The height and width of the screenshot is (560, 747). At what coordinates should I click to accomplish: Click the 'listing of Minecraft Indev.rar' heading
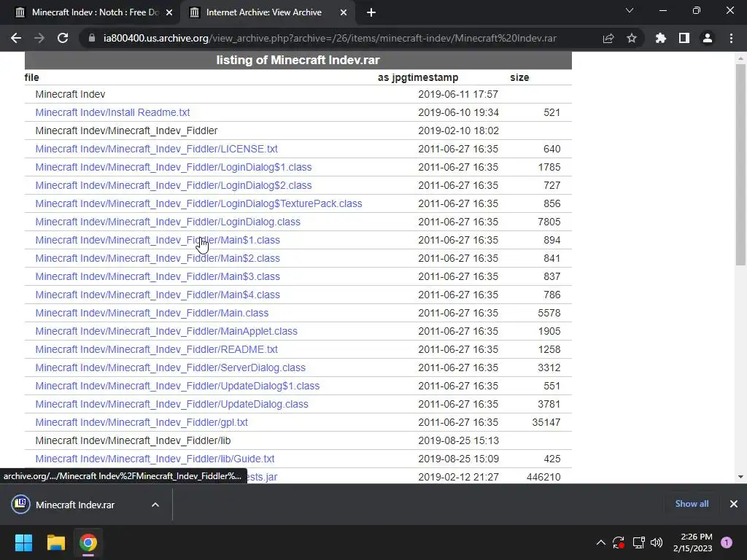point(298,60)
